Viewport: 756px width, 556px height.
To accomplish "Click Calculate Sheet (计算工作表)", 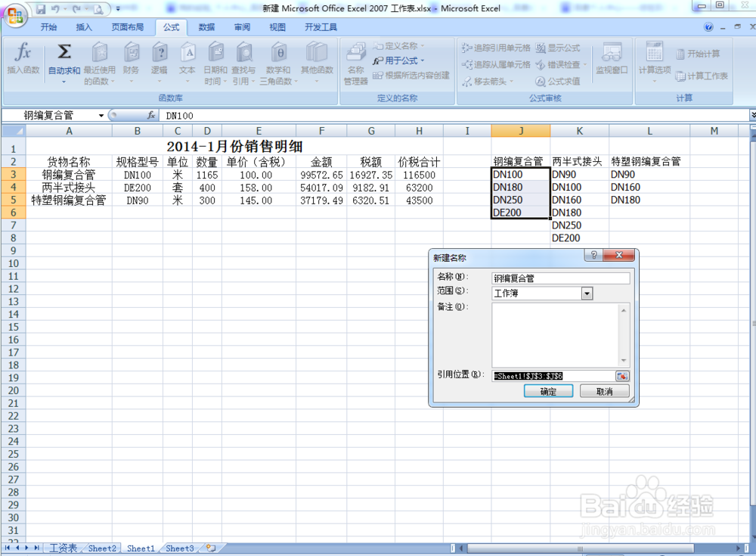I will [702, 76].
